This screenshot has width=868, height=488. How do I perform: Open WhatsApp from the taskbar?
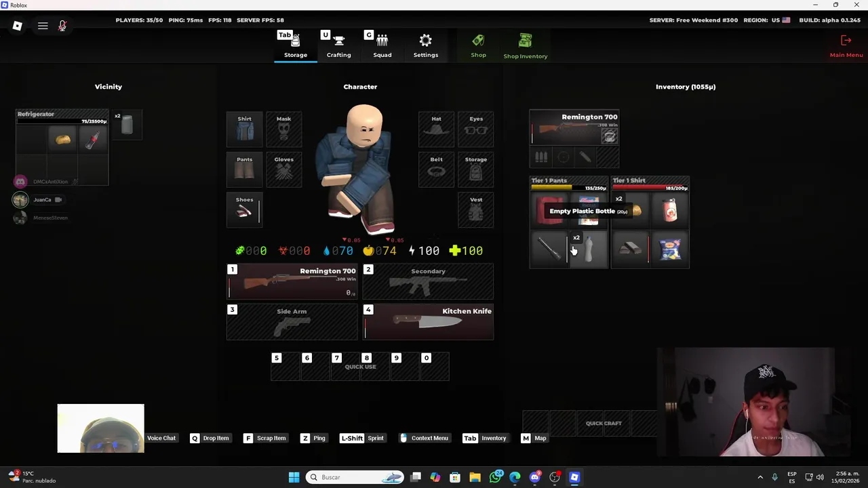point(495,477)
